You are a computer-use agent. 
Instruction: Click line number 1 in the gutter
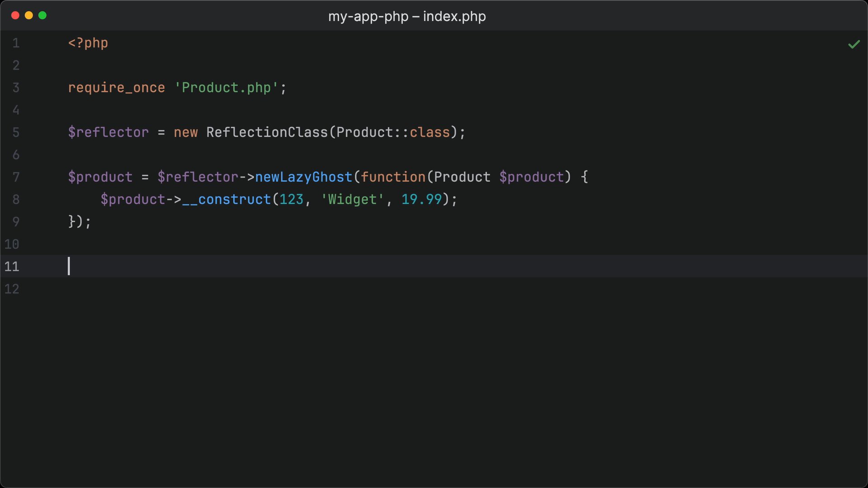coord(16,43)
